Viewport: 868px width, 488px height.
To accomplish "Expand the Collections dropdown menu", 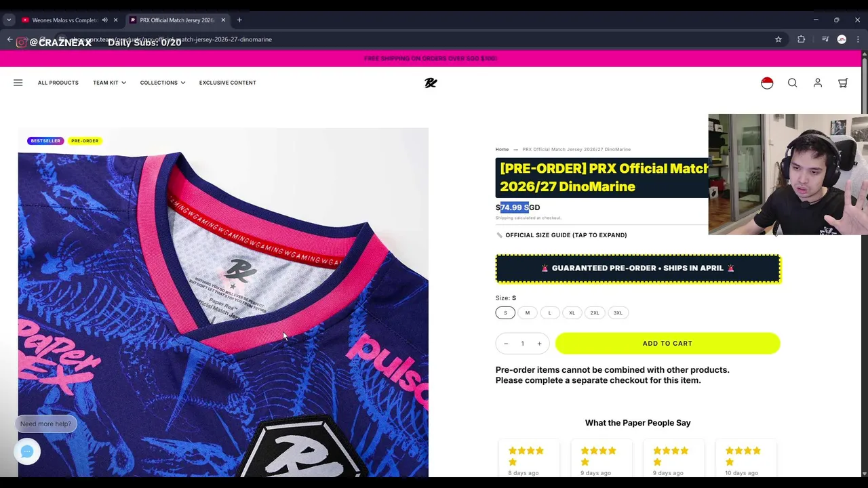I will (x=163, y=83).
